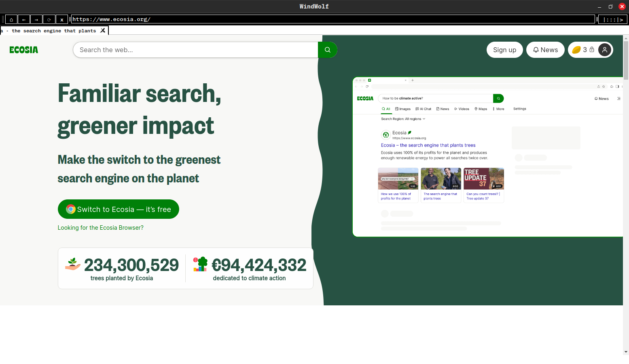The width and height of the screenshot is (629, 364).
Task: Click the URL address bar
Action: pyautogui.click(x=333, y=19)
